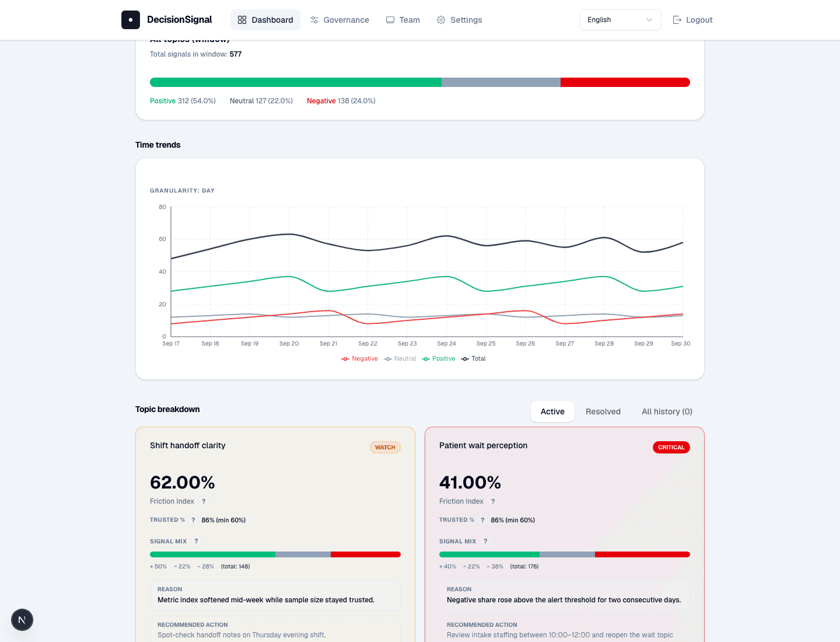Click the DecisionSignal logo icon
The width and height of the screenshot is (840, 642).
click(x=131, y=20)
